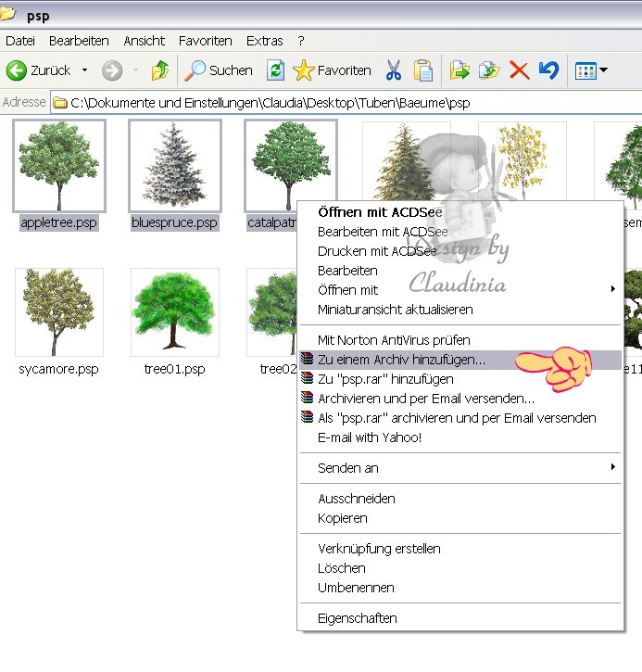The width and height of the screenshot is (642, 672).
Task: Click the clipboard paste icon
Action: coord(423,70)
